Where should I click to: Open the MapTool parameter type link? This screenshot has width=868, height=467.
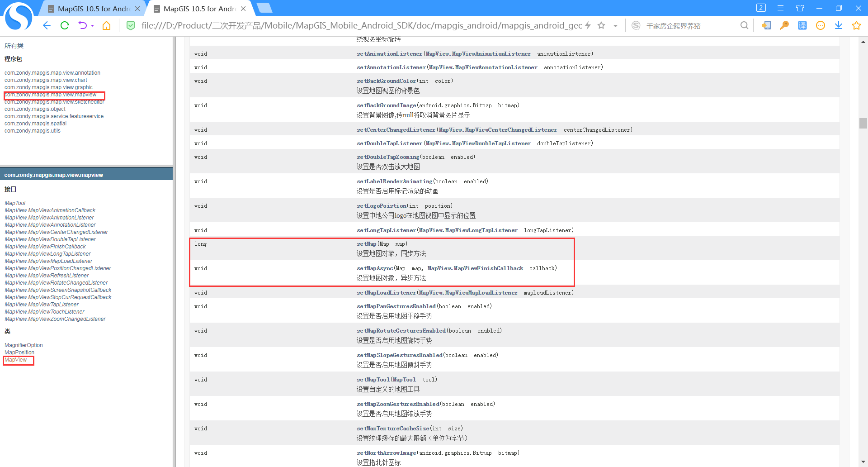[404, 380]
